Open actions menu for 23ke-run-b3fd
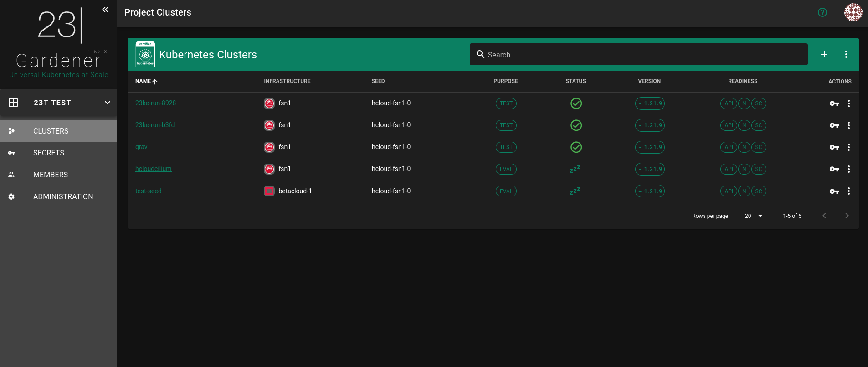The image size is (868, 367). (x=849, y=125)
